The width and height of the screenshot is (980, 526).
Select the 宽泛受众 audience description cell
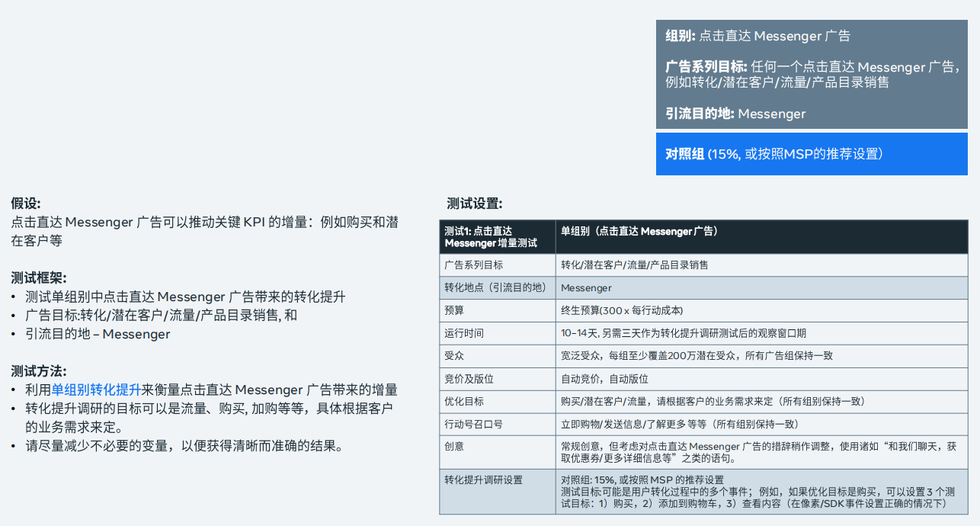pyautogui.click(x=762, y=356)
